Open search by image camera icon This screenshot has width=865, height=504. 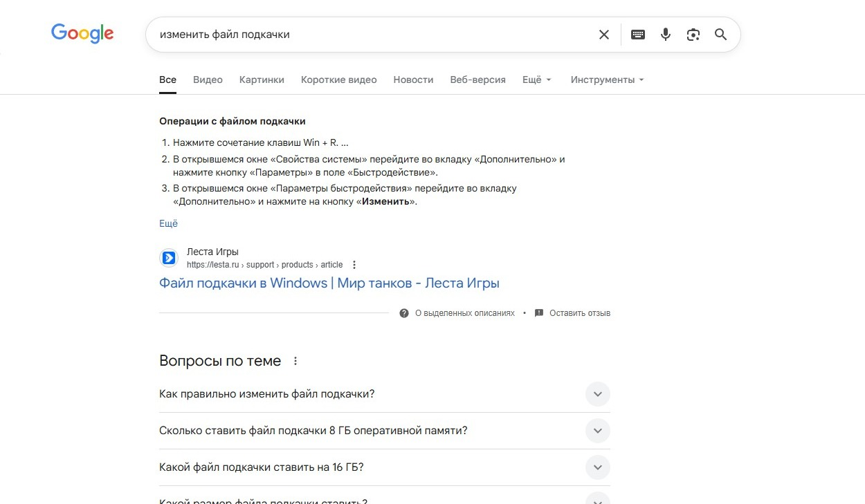[x=693, y=35]
